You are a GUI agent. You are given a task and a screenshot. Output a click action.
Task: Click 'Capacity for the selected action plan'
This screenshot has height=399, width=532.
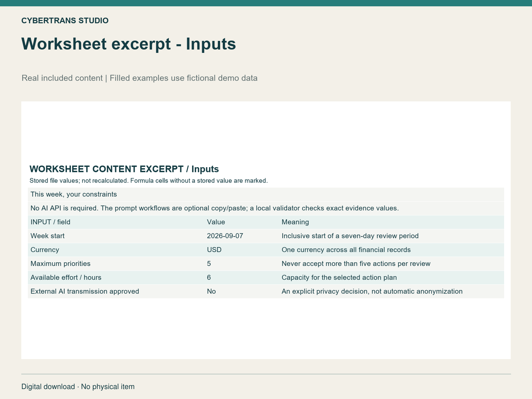click(x=339, y=277)
